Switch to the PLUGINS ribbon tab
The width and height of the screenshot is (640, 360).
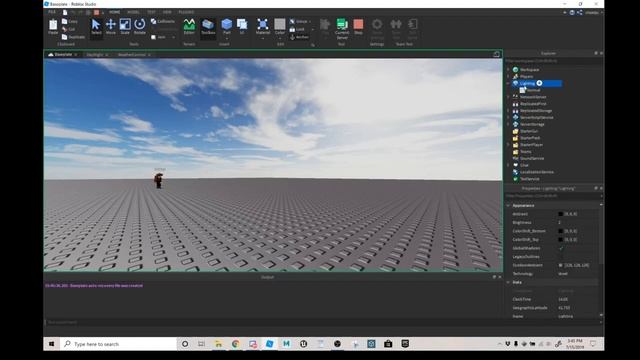pos(186,12)
